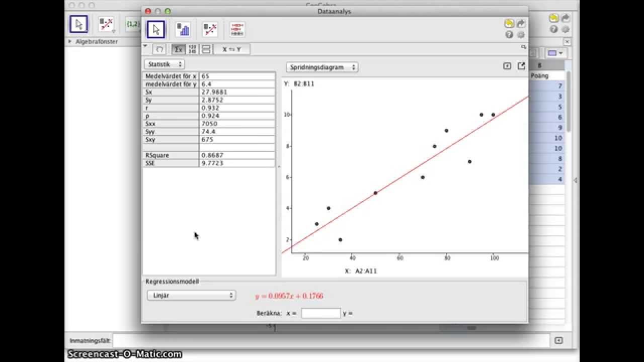The image size is (644, 362).
Task: Open settings gear in Dataanalys window
Action: [x=521, y=35]
